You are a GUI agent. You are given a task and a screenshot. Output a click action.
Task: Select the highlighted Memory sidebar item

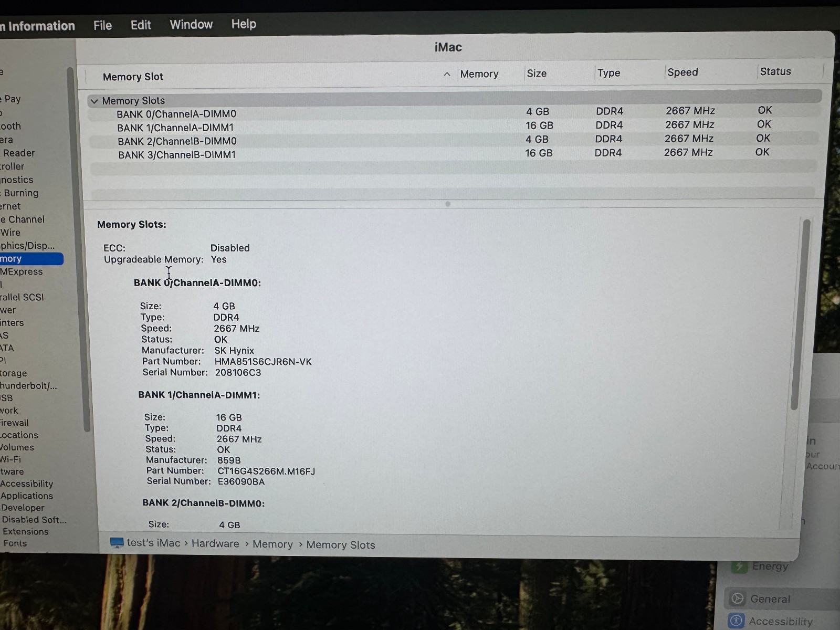point(31,259)
